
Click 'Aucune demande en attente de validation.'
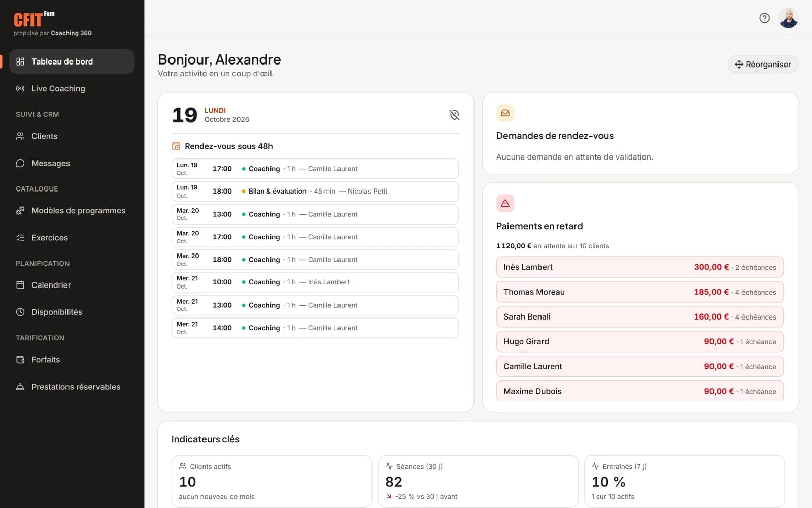(574, 157)
